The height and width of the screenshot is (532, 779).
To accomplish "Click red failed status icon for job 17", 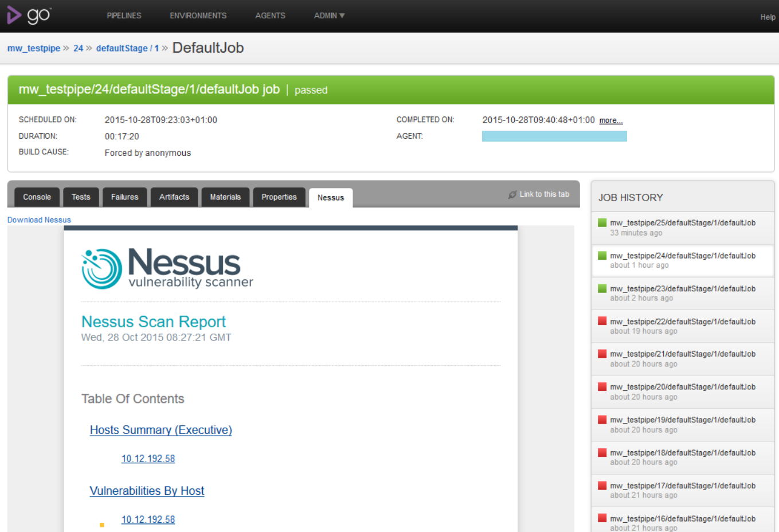I will [x=602, y=486].
